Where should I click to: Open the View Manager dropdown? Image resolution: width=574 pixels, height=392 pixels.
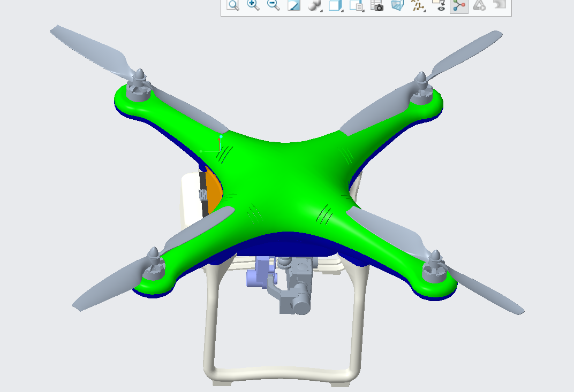click(356, 5)
